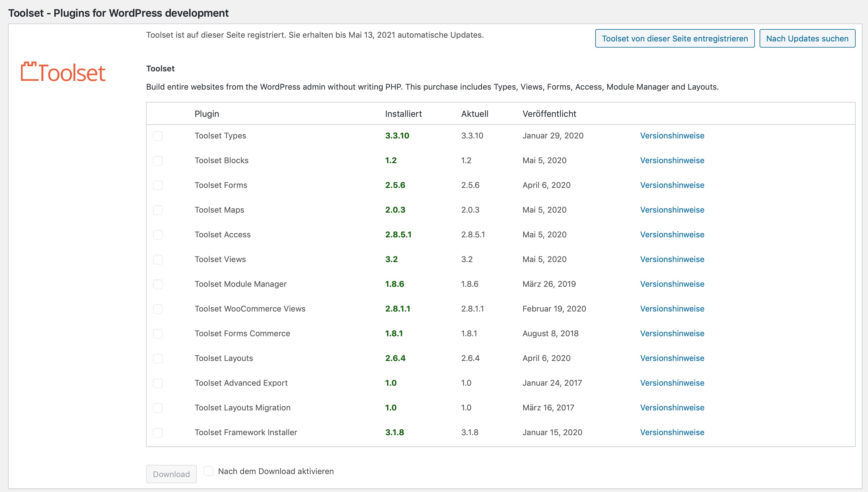This screenshot has width=868, height=492.
Task: Click 'Nach Updates suchen' button
Action: point(807,39)
